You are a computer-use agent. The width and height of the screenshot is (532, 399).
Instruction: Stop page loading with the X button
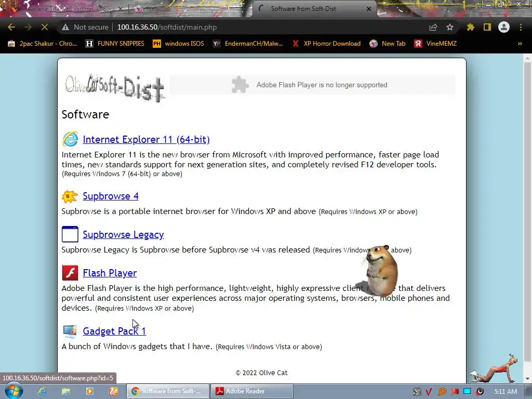tap(45, 27)
